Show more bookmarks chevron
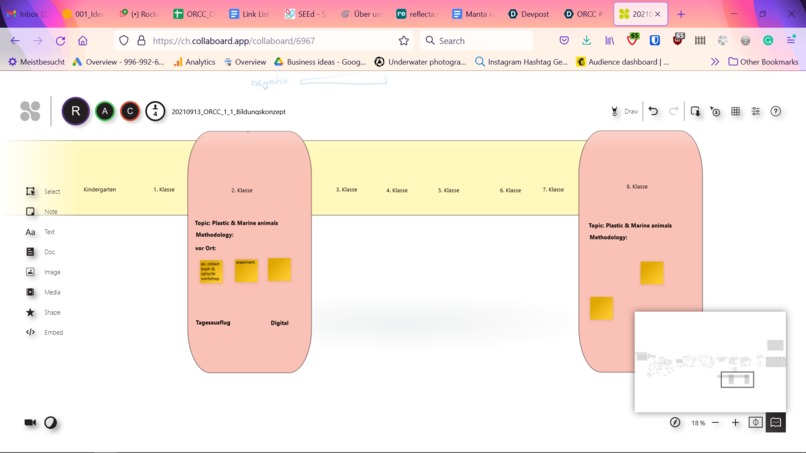Viewport: 806px width, 453px height. click(715, 62)
